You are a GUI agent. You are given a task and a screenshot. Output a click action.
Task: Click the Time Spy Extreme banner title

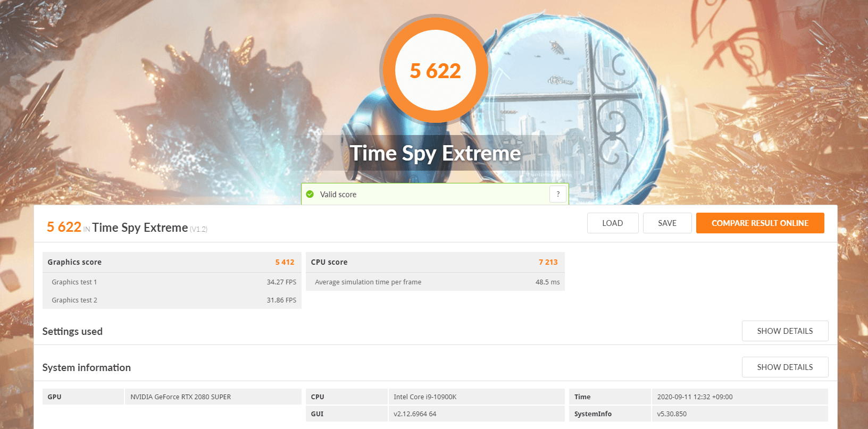click(436, 153)
